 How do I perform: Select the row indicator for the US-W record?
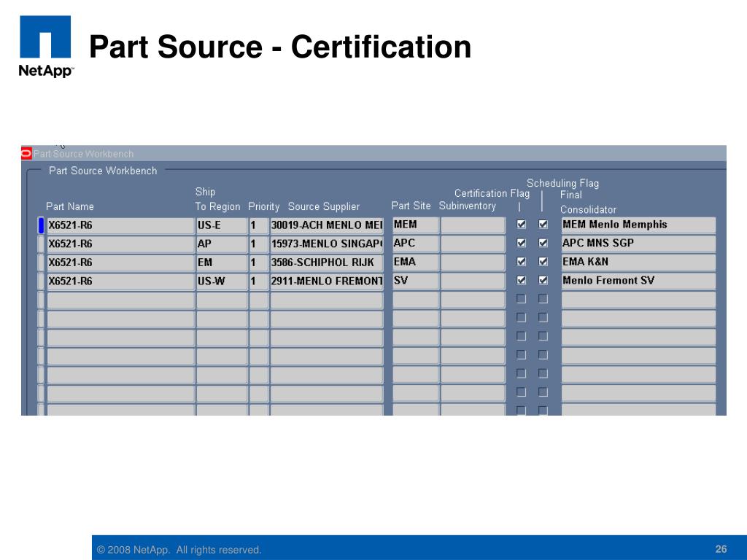click(41, 281)
